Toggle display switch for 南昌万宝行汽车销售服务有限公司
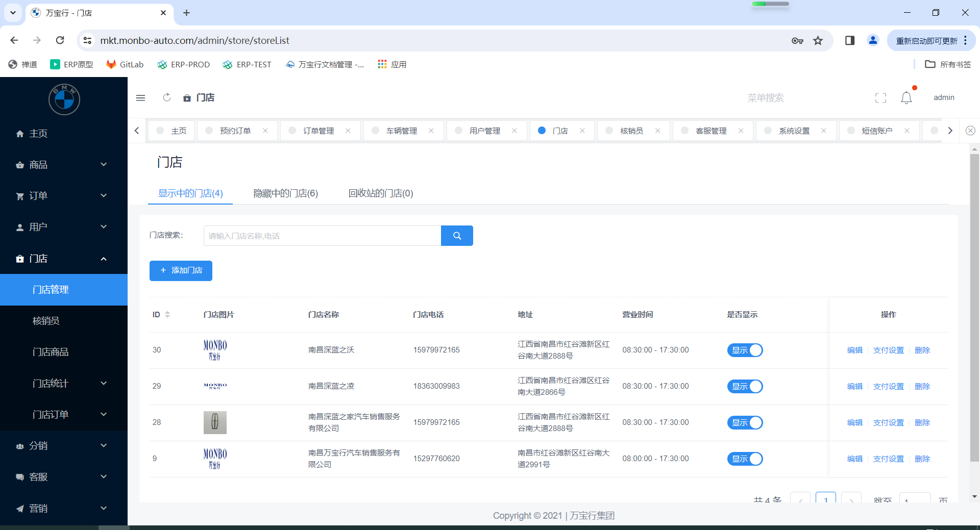Viewport: 980px width, 530px height. click(x=745, y=459)
